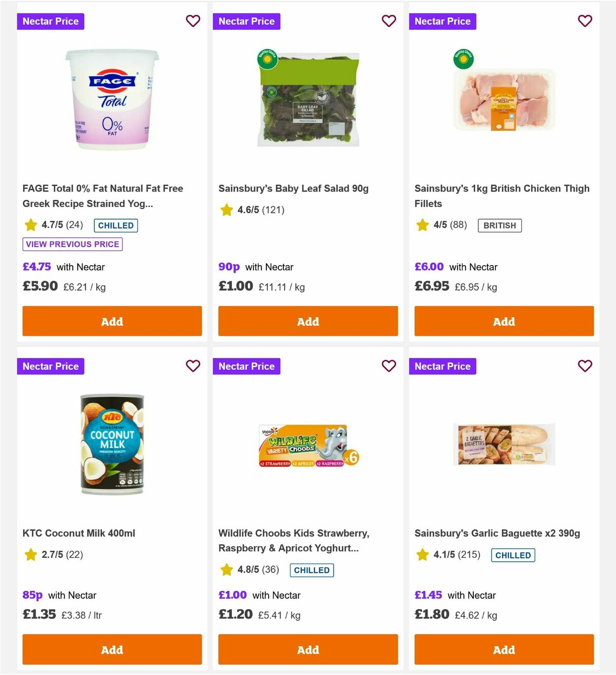Click the CHILLED tag on Wildlife Choobs

[312, 570]
